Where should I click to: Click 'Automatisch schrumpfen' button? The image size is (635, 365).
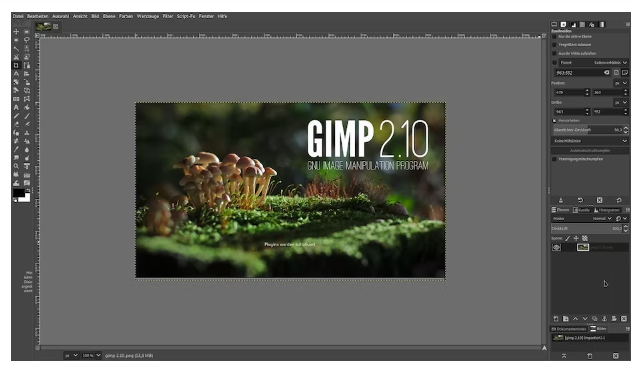pos(590,151)
